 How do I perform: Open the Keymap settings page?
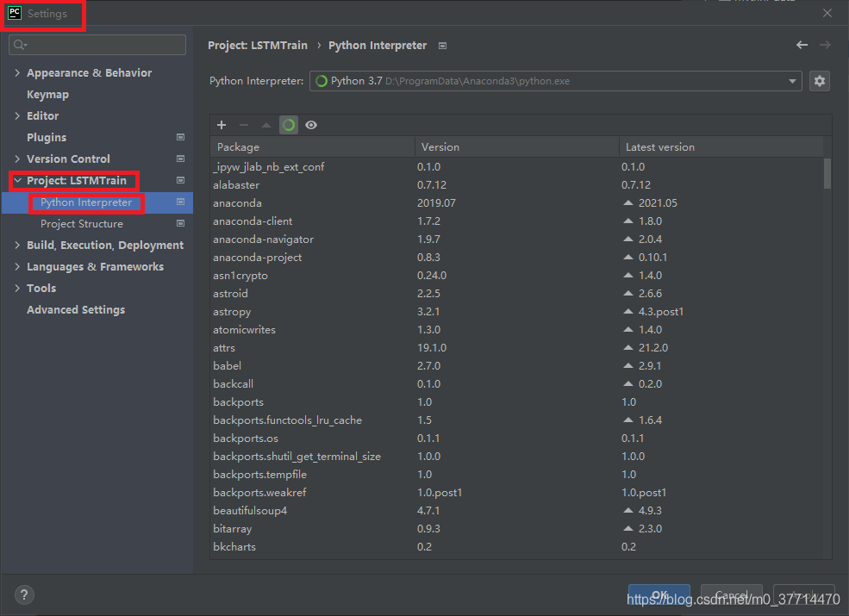tap(47, 95)
